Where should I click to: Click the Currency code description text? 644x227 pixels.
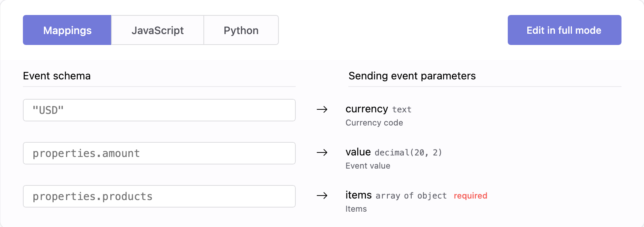click(x=374, y=122)
